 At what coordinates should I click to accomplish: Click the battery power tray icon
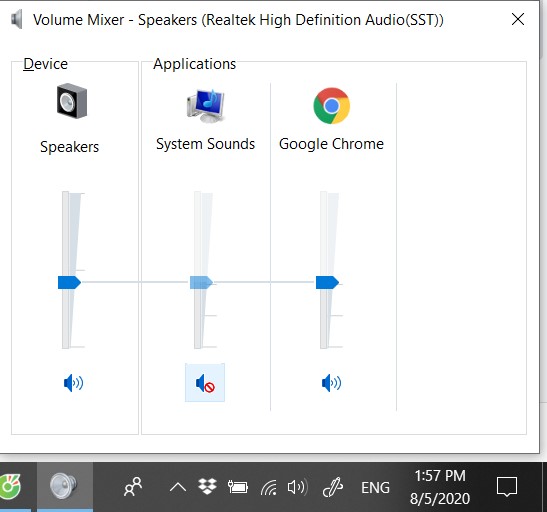[238, 487]
